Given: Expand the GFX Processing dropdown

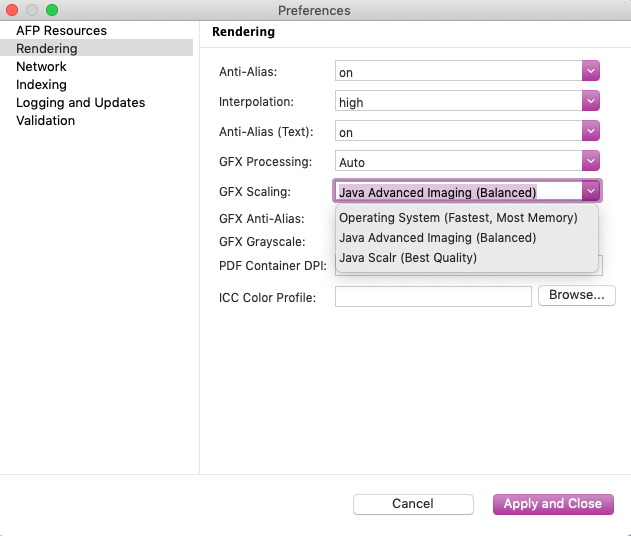Looking at the screenshot, I should pyautogui.click(x=466, y=162).
